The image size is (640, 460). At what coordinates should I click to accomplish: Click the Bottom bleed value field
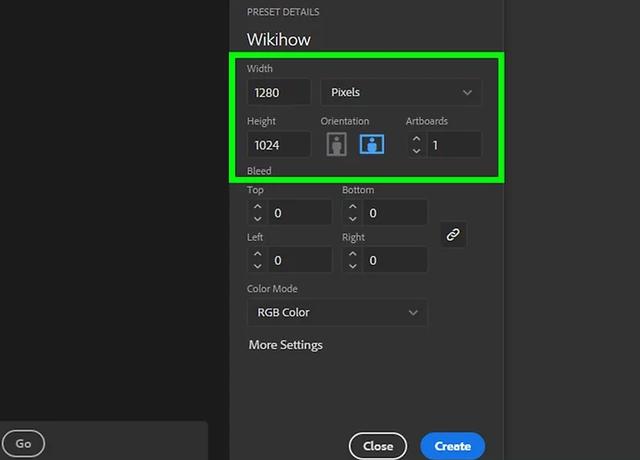click(x=395, y=213)
